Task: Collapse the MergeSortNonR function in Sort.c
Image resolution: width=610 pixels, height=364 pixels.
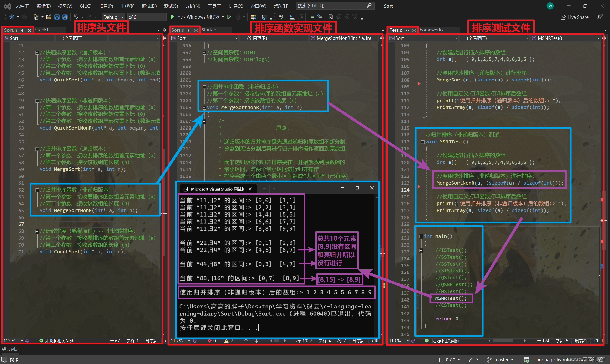Action: pos(204,107)
